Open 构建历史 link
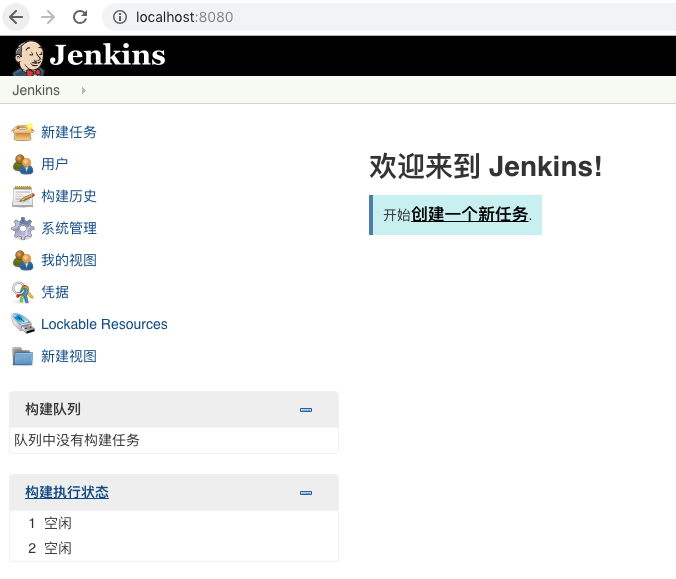Viewport: 676px width, 579px height. point(69,196)
